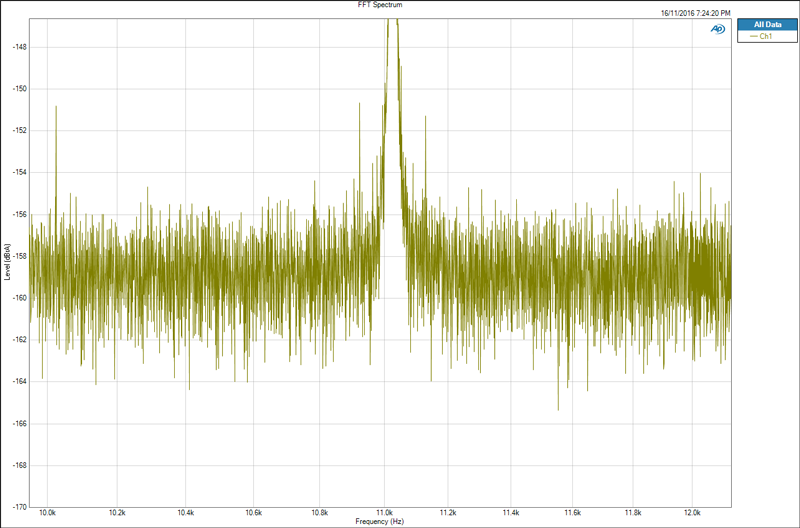
Task: Click the 10.6k frequency tick label
Action: (254, 513)
